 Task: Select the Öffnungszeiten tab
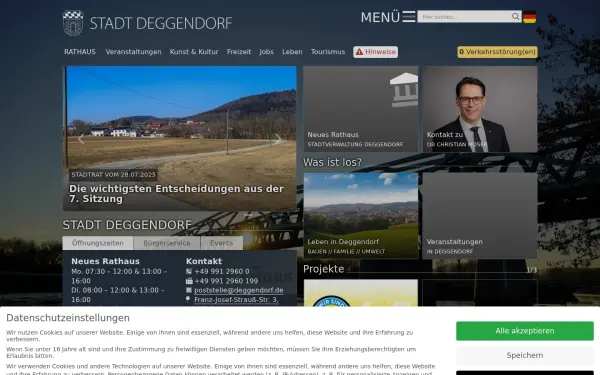click(x=98, y=243)
